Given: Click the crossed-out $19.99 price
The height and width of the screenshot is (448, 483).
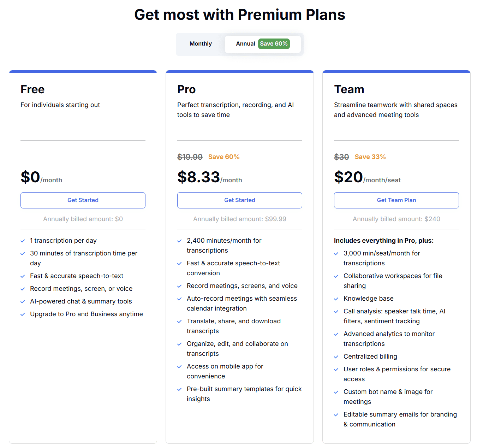Looking at the screenshot, I should (190, 157).
